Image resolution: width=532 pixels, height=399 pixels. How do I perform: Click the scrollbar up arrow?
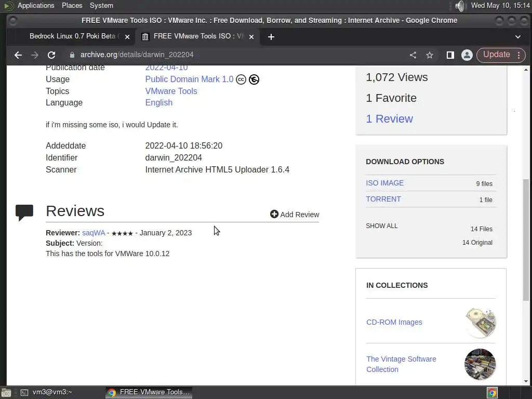coord(526,70)
